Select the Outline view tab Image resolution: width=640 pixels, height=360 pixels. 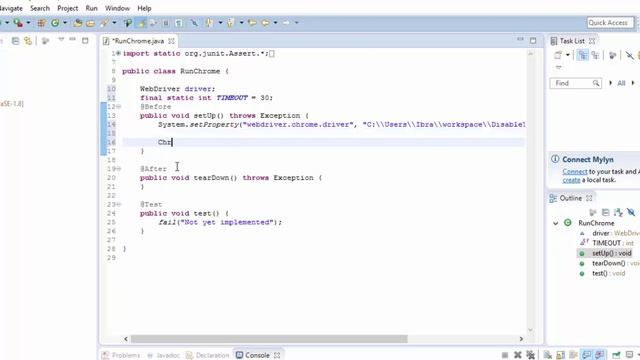tap(570, 198)
